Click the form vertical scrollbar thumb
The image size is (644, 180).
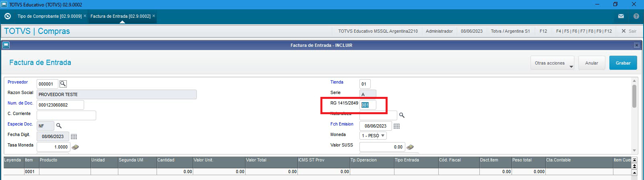click(x=634, y=96)
